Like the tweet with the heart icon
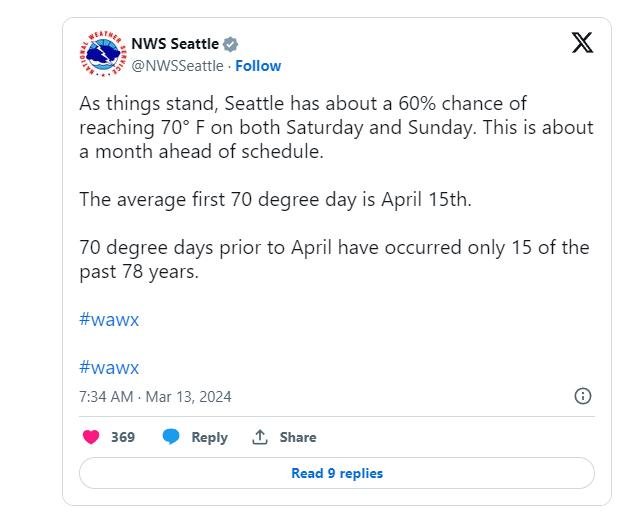This screenshot has width=634, height=530. [x=91, y=437]
